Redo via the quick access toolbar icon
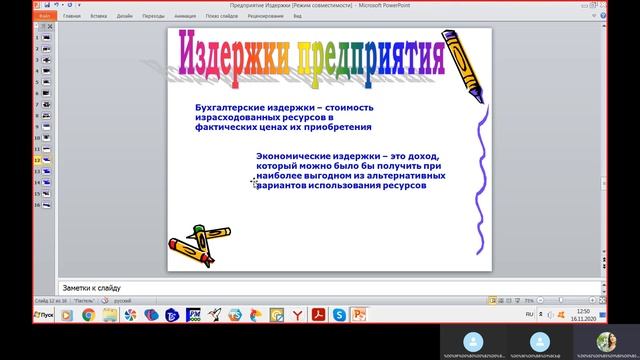 coord(70,5)
